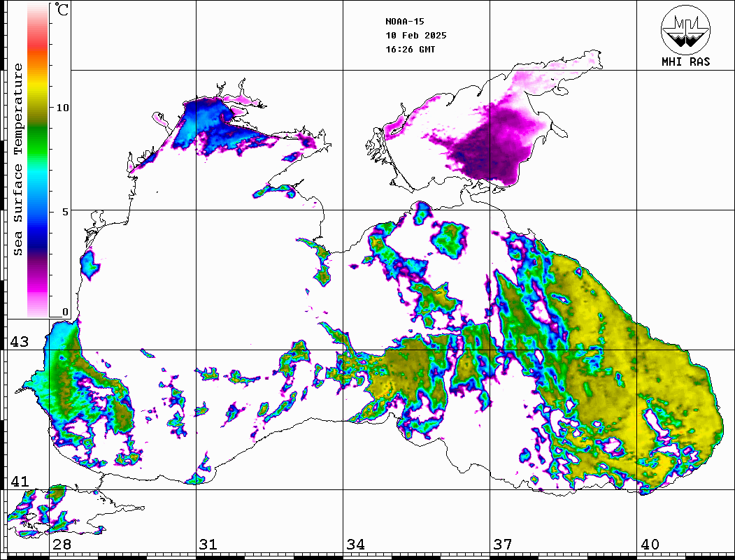Click the '0' tick label on color scale

[x=65, y=312]
